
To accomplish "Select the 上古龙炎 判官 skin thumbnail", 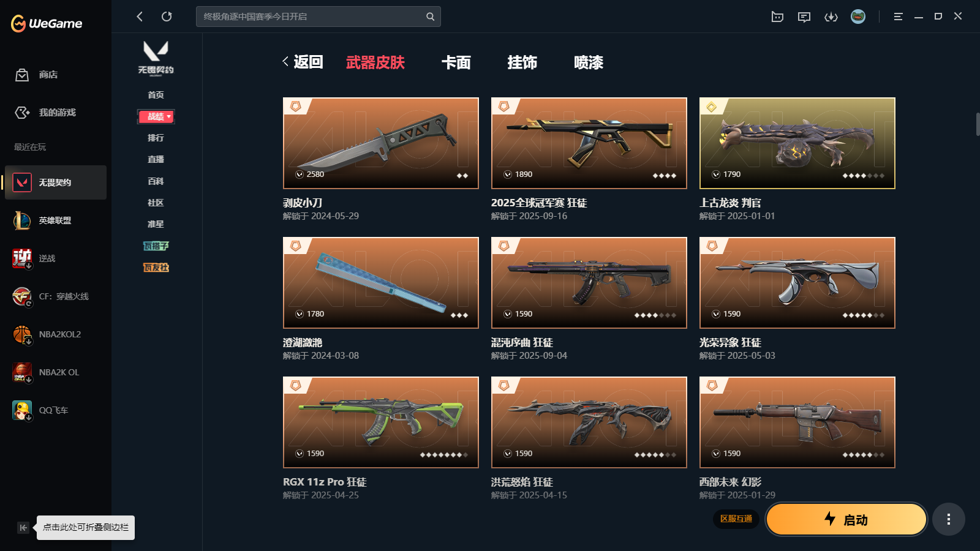I will [x=797, y=143].
